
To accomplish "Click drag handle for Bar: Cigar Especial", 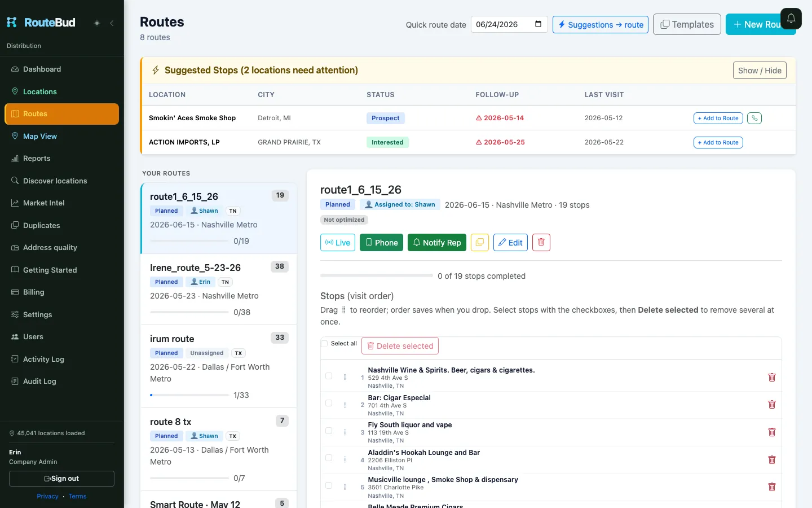I will pyautogui.click(x=345, y=404).
